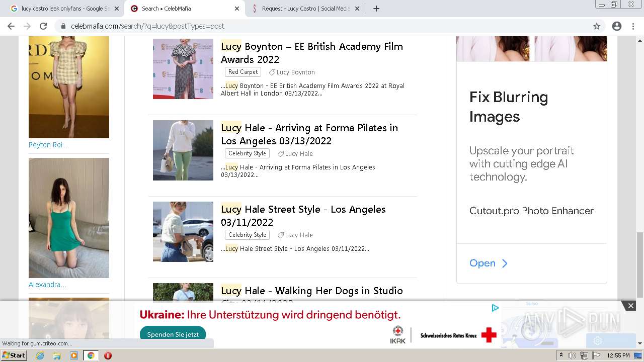The width and height of the screenshot is (644, 362).
Task: Click the browser forward arrow
Action: pyautogui.click(x=27, y=26)
